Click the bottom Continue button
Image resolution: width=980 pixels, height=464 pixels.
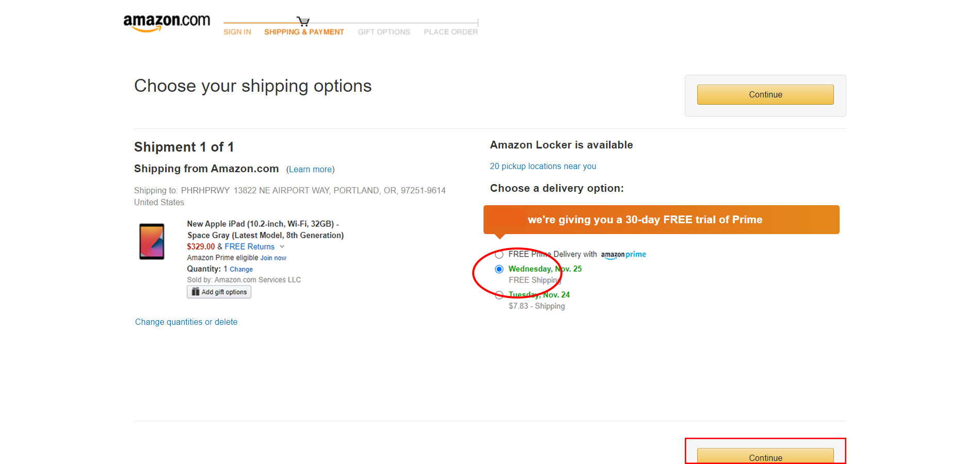click(x=765, y=456)
